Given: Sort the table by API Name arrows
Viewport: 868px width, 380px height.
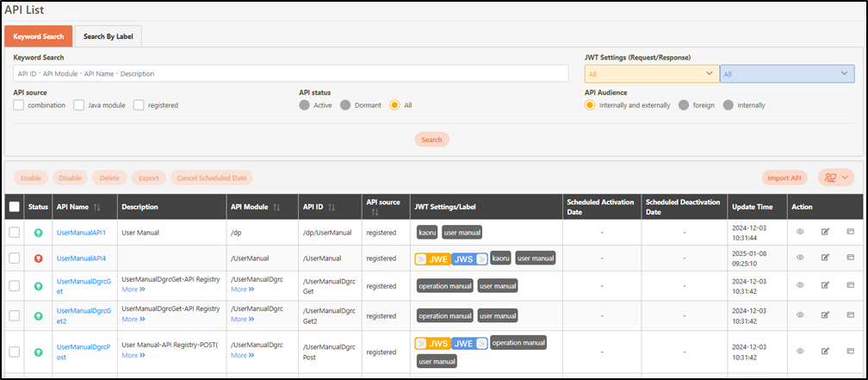Looking at the screenshot, I should click(96, 207).
